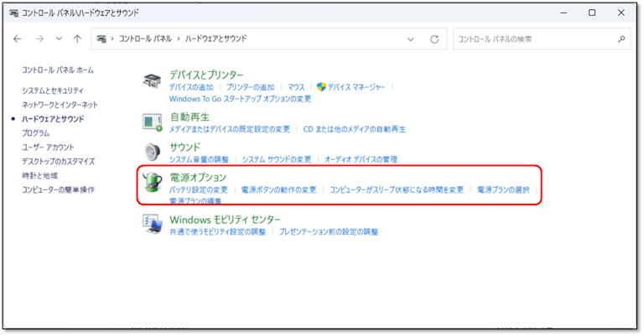Open ユーザー アカウント in sidebar
This screenshot has width=644, height=336.
48,147
